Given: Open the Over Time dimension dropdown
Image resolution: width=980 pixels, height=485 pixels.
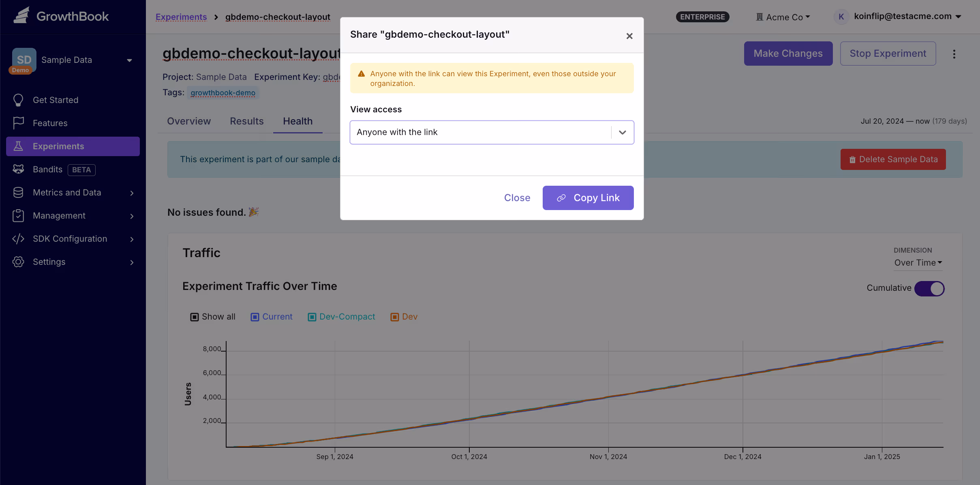Looking at the screenshot, I should 918,263.
